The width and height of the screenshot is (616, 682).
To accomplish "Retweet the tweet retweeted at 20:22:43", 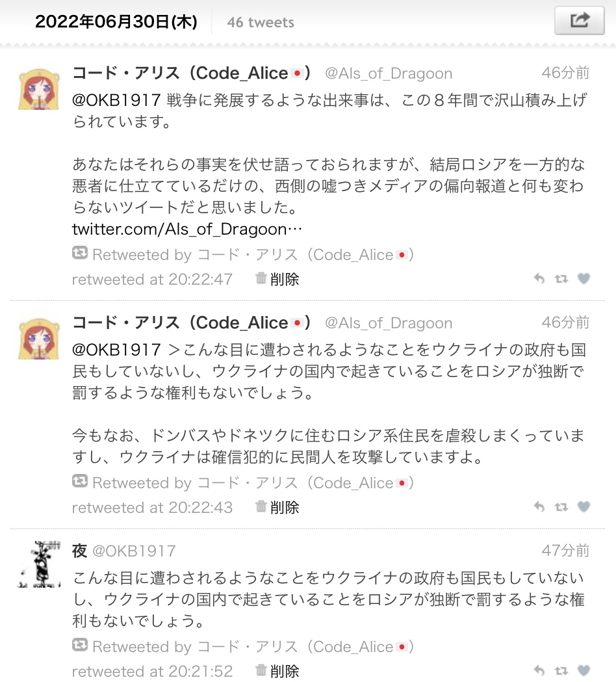I will (x=561, y=506).
